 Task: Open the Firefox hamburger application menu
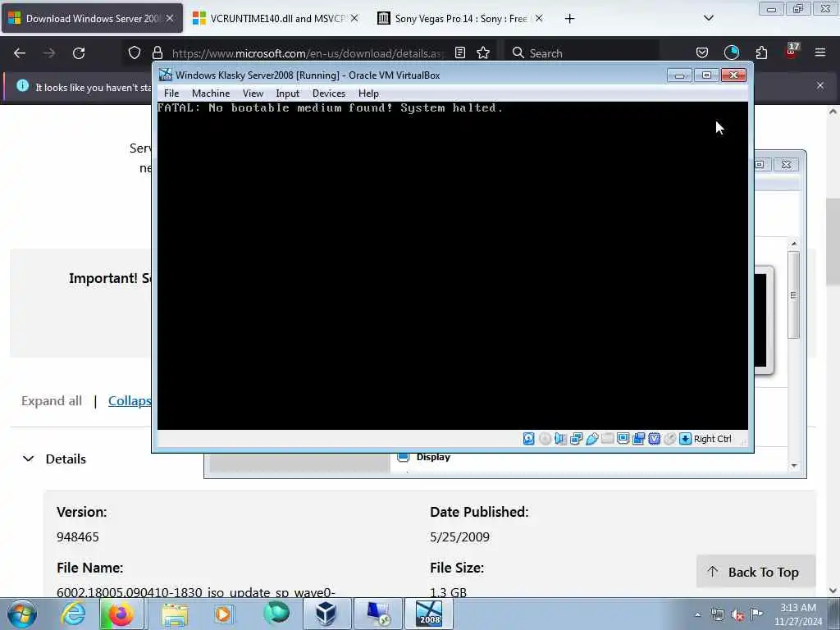pyautogui.click(x=820, y=52)
